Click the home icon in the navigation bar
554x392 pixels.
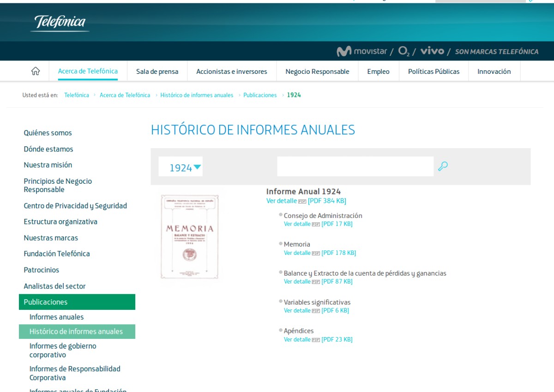(35, 71)
